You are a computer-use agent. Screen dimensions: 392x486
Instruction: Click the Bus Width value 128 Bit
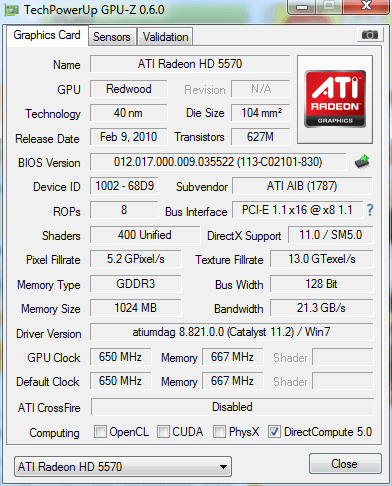pos(322,284)
